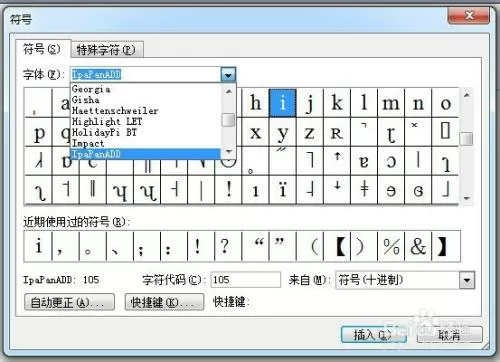
Task: Pick the letter x symbol cell
Action: (255, 132)
